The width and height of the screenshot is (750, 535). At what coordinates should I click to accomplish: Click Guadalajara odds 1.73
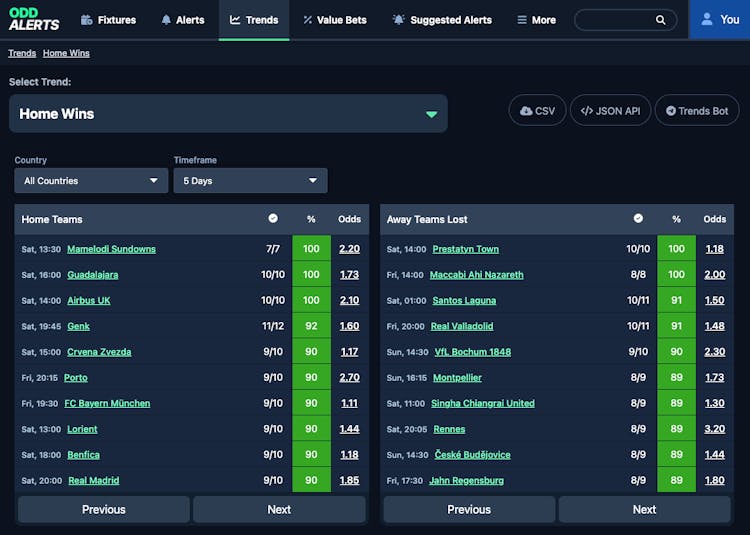[x=350, y=275]
